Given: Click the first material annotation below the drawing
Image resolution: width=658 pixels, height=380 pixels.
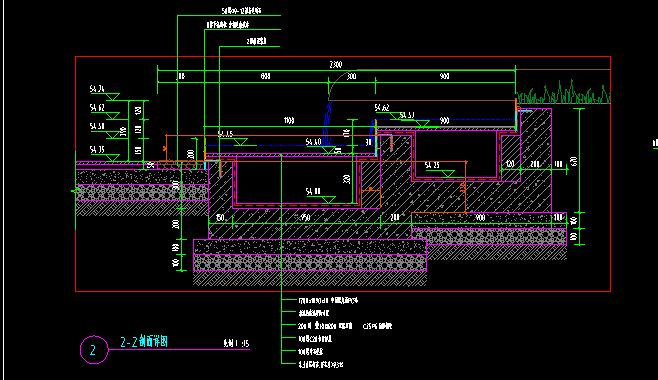Looking at the screenshot, I should click(x=328, y=300).
